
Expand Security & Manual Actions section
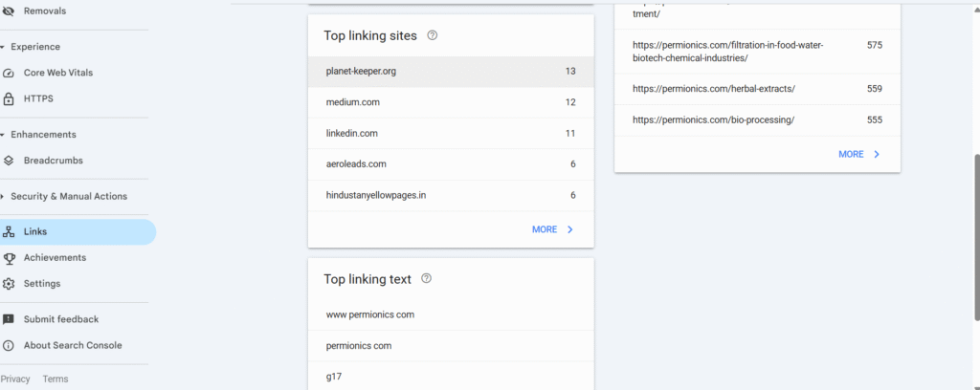click(x=3, y=196)
